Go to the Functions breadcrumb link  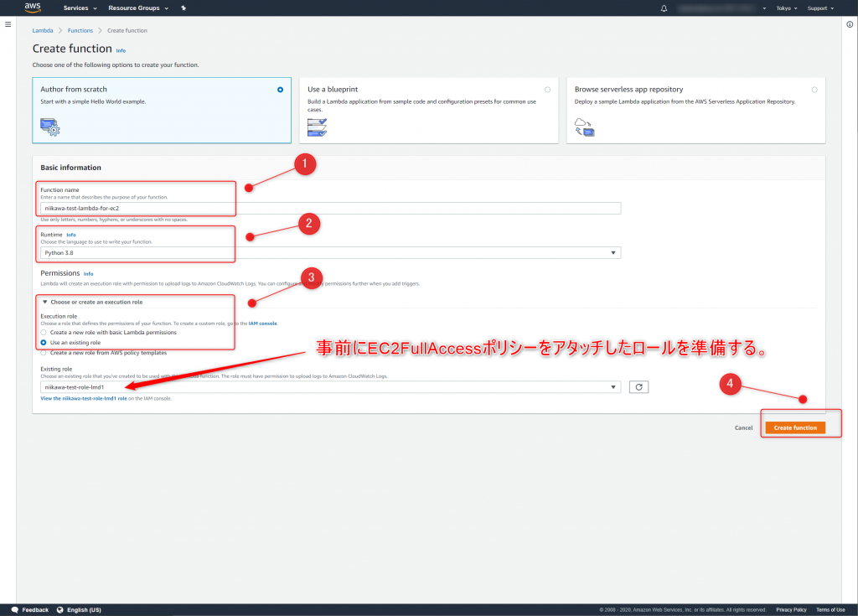tap(80, 31)
